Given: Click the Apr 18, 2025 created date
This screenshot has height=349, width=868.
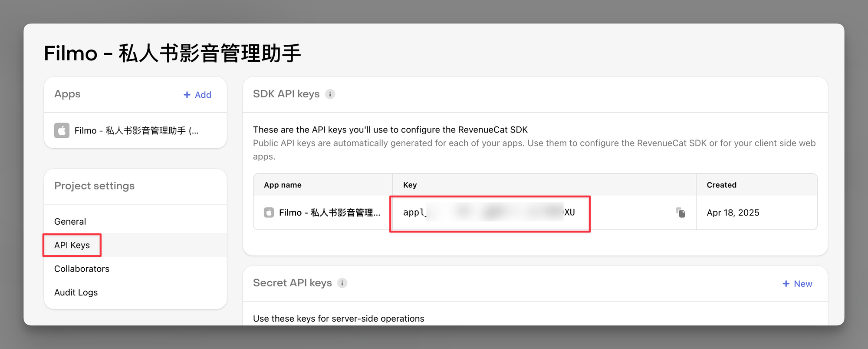Looking at the screenshot, I should [x=733, y=213].
